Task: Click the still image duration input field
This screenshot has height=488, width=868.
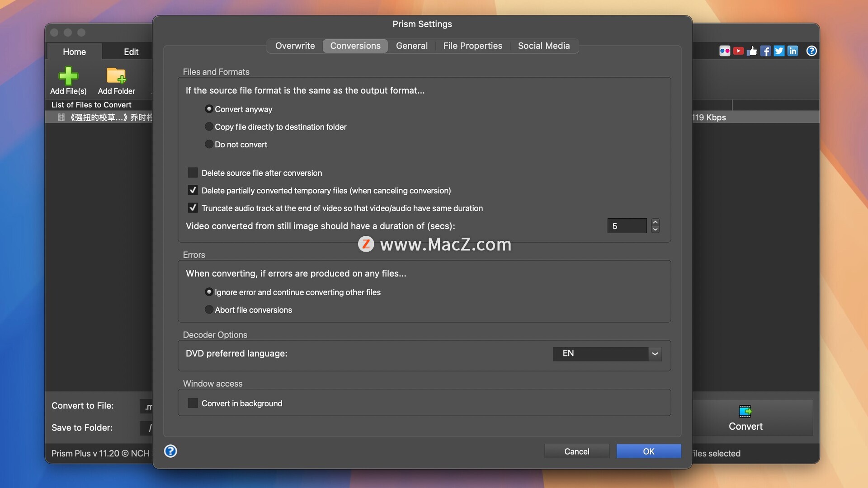Action: [627, 226]
